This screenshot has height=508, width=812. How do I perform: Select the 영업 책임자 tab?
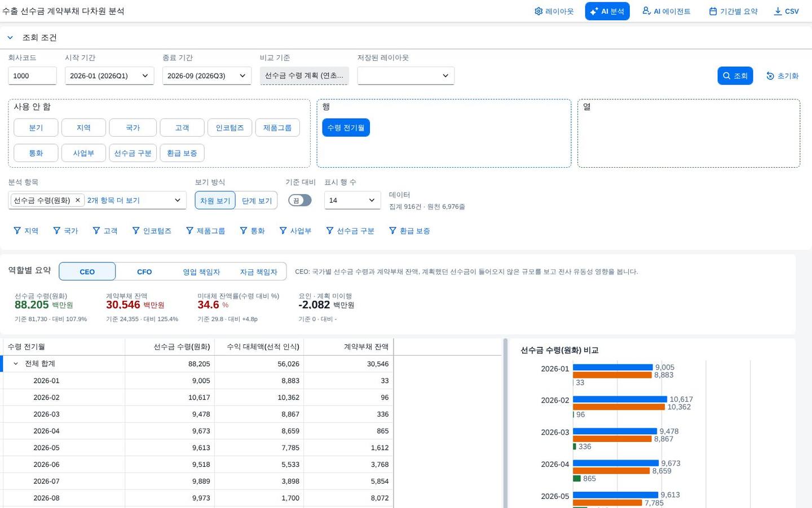tap(201, 271)
